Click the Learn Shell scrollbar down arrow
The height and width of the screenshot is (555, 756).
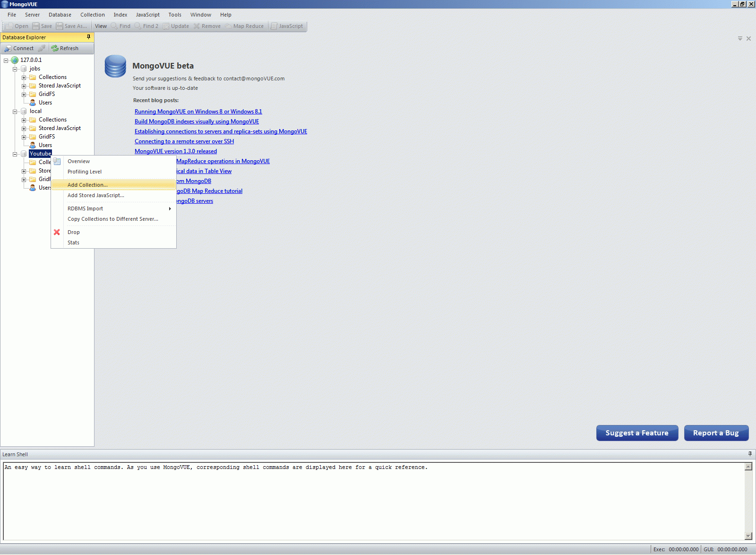point(748,536)
